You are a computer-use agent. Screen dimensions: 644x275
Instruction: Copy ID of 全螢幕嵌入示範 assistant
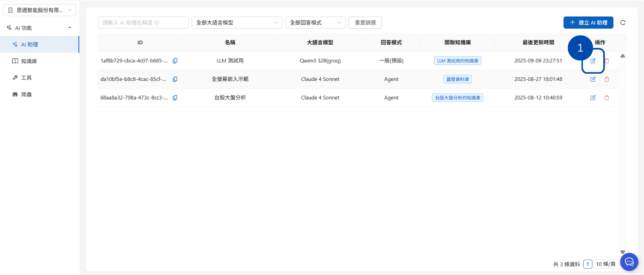click(x=175, y=79)
